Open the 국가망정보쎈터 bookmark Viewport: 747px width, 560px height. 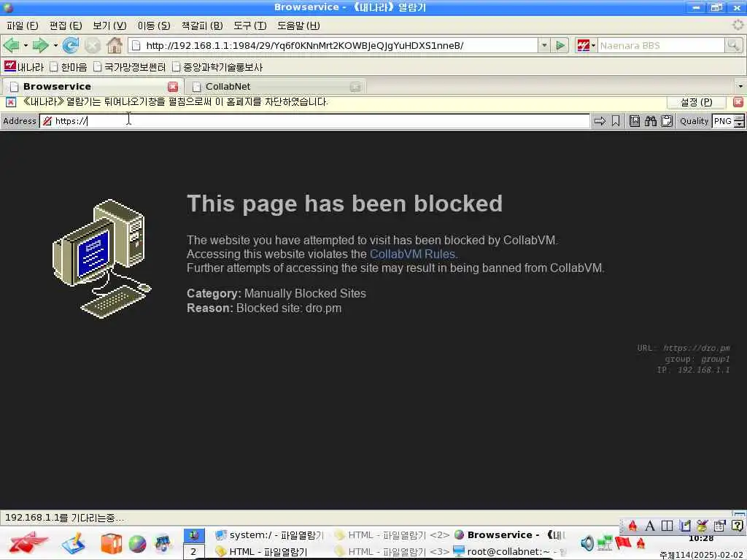[130, 66]
